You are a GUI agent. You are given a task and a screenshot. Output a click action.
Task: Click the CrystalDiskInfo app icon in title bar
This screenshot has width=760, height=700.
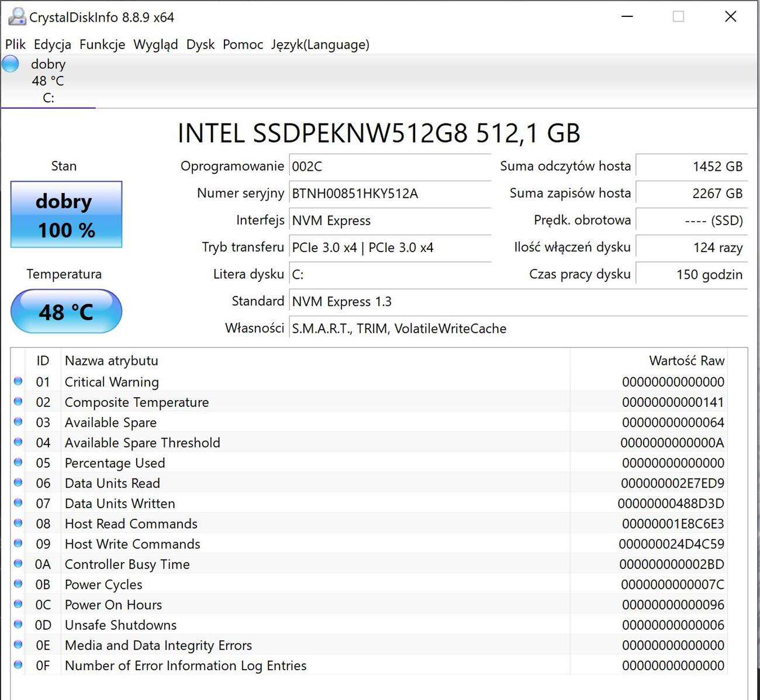click(16, 17)
